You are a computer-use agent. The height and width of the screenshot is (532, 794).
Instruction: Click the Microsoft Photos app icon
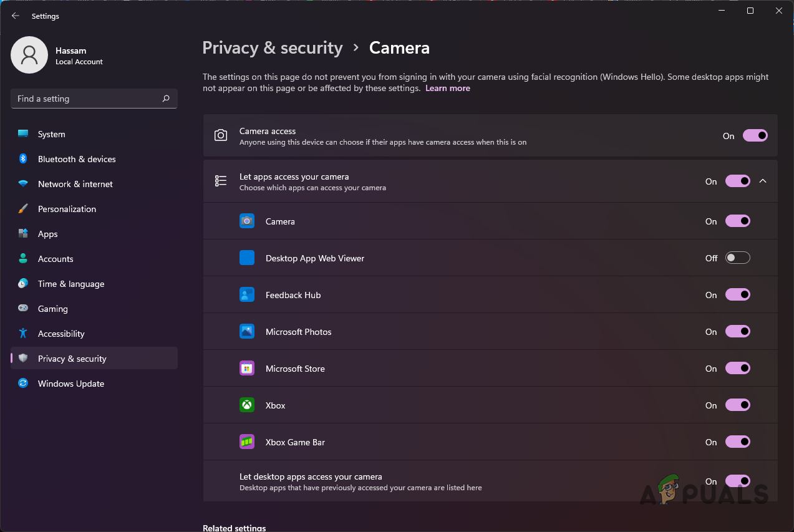coord(246,331)
